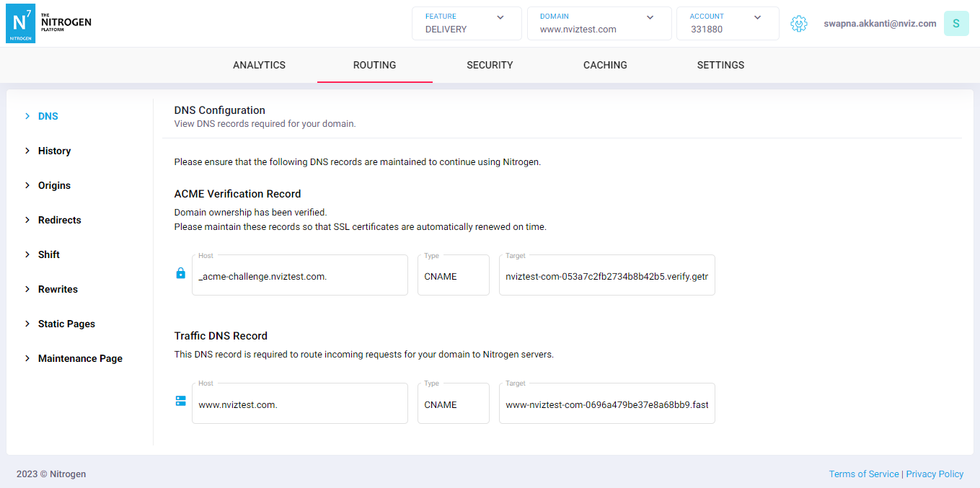Open the Settings tab
The image size is (980, 488).
(720, 65)
